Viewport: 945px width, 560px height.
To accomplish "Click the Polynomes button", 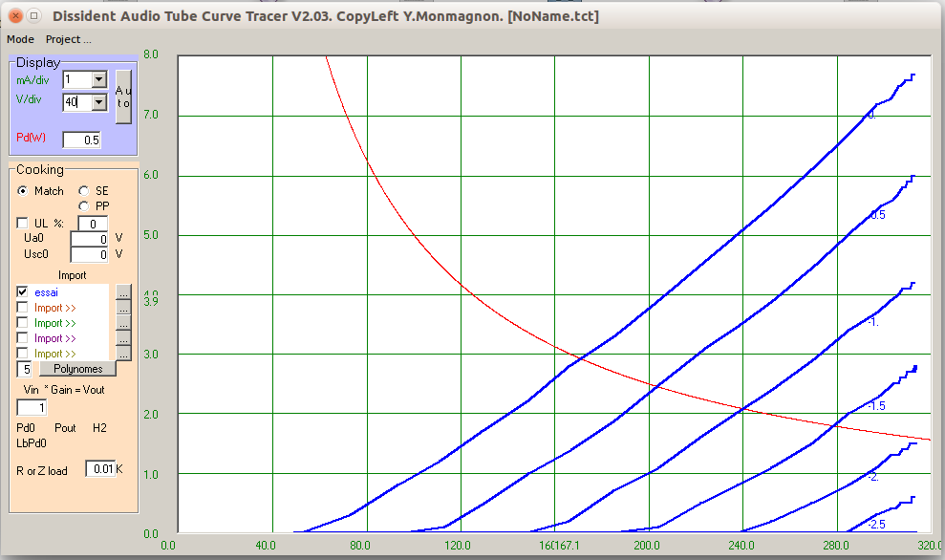I will coord(76,369).
